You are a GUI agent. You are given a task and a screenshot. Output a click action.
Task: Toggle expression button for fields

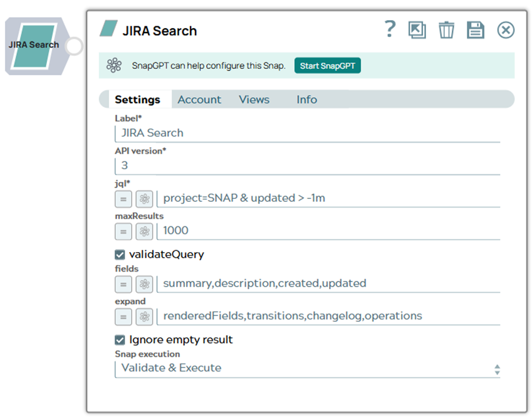coord(123,284)
